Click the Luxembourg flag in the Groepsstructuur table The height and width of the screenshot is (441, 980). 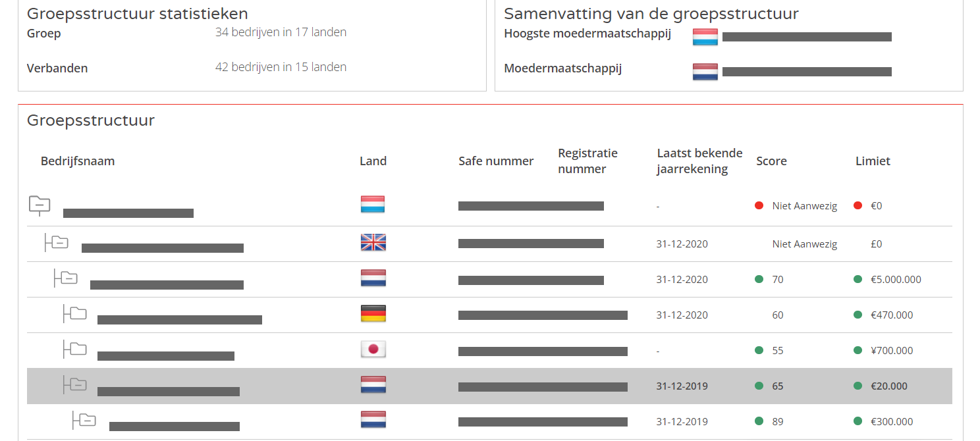pyautogui.click(x=373, y=205)
